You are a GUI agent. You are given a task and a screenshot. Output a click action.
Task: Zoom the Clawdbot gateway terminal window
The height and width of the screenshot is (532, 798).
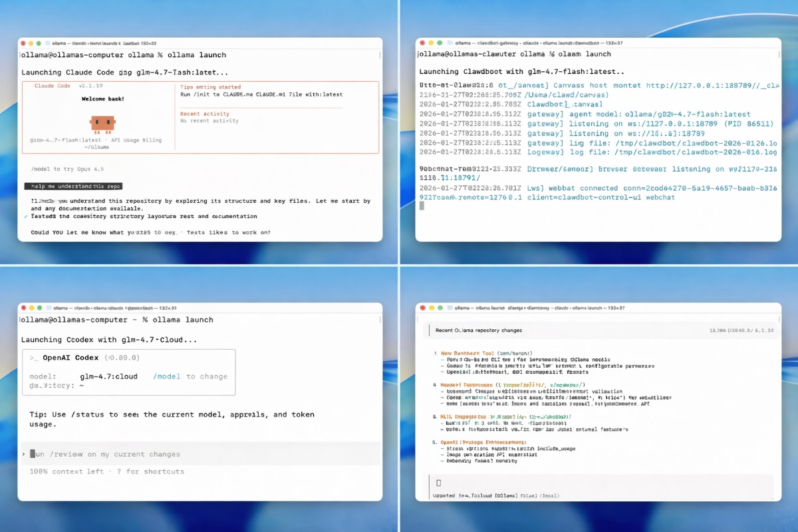pyautogui.click(x=440, y=43)
